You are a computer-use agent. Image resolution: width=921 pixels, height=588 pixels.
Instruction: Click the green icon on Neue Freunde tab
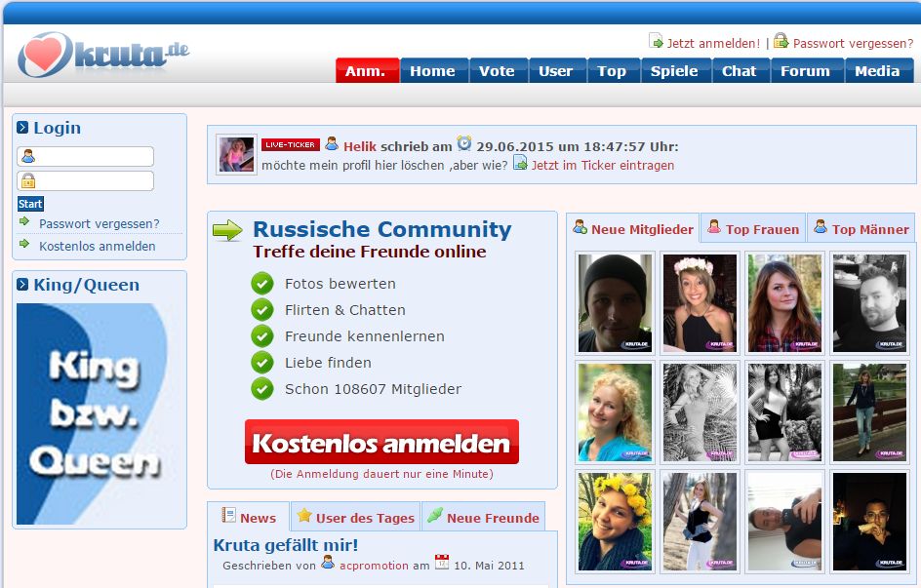[x=435, y=515]
